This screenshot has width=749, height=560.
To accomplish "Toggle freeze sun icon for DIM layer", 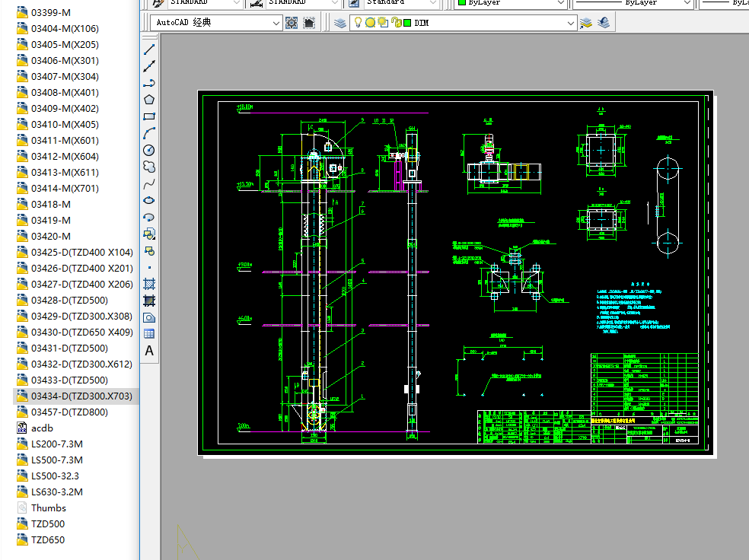I will pyautogui.click(x=371, y=23).
